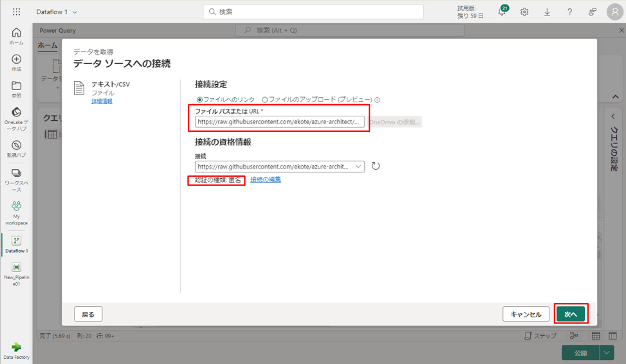
Task: Click the Back (戻る) button
Action: pyautogui.click(x=88, y=314)
